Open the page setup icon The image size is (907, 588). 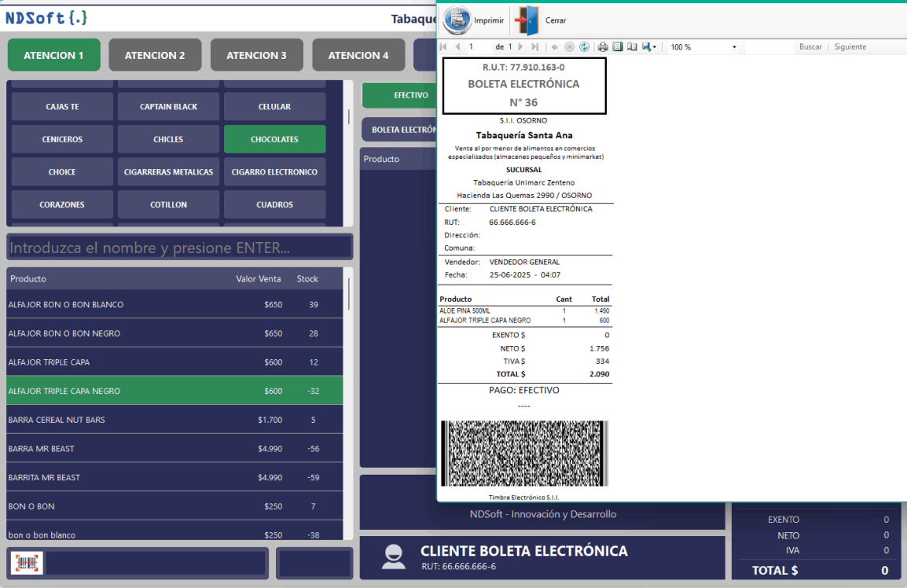coord(631,47)
